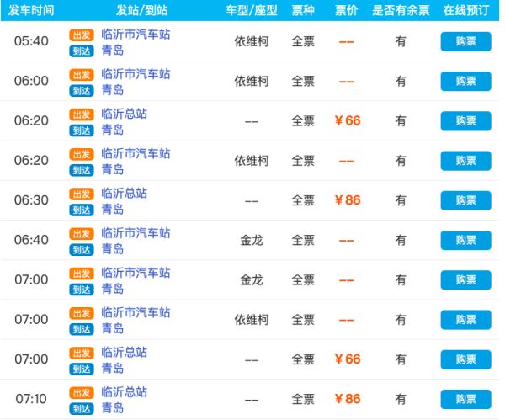This screenshot has width=505, height=420.
Task: Click the 发车时间 column header
Action: point(31,11)
